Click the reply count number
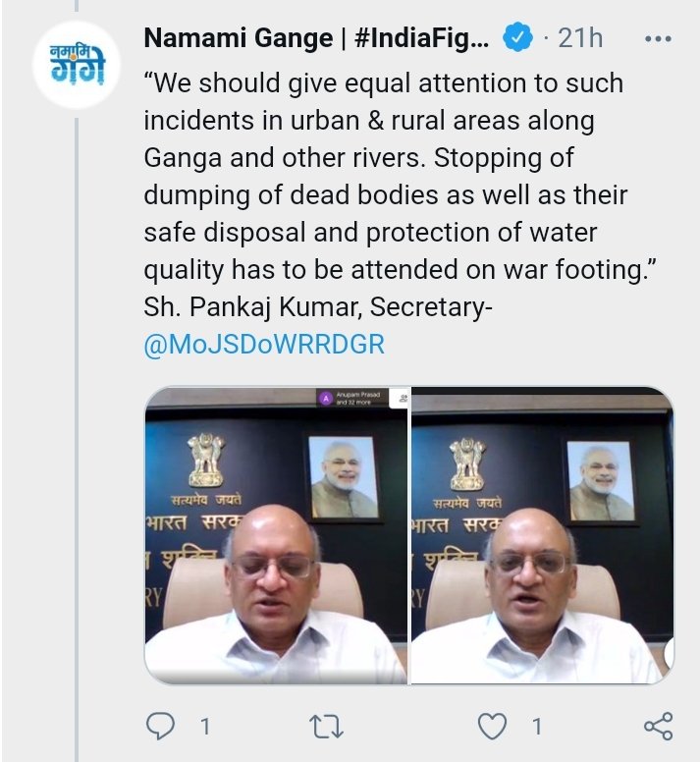Viewport: 700px width, 762px height. click(205, 728)
